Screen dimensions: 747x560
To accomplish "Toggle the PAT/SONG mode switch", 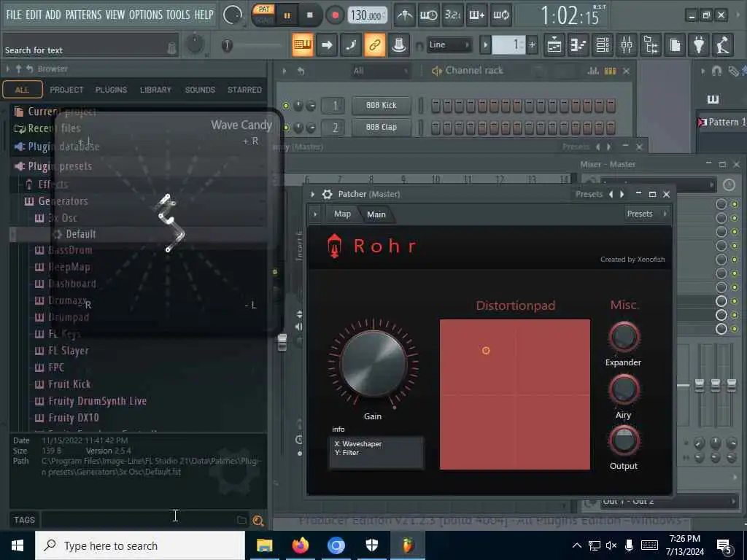I will click(264, 15).
